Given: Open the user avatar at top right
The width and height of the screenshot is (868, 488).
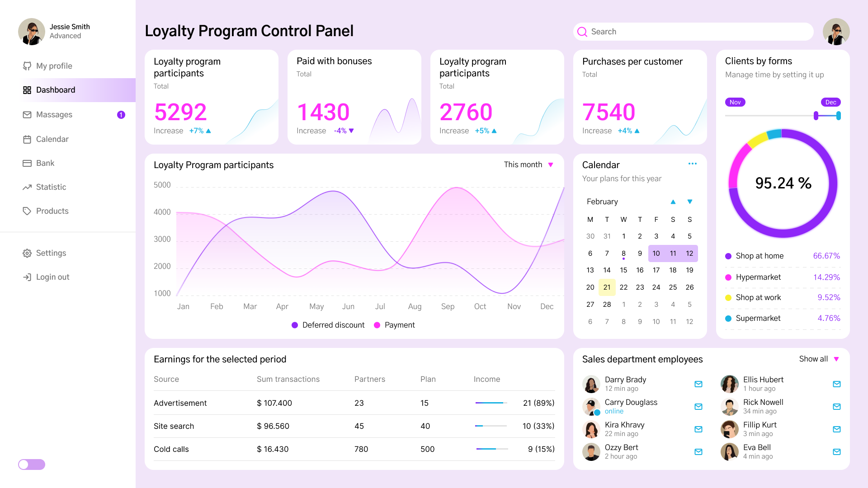Looking at the screenshot, I should click(836, 32).
